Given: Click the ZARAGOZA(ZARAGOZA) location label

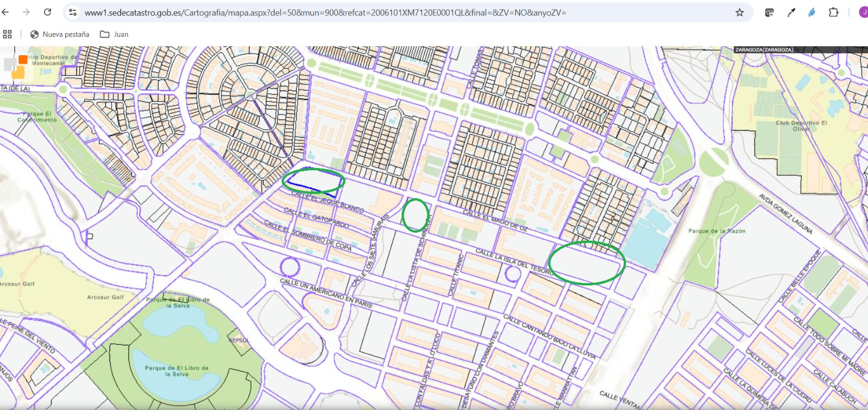Looking at the screenshot, I should point(764,50).
